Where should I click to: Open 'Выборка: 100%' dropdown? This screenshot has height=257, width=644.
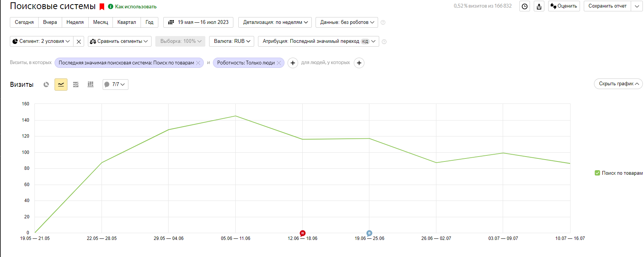click(180, 41)
